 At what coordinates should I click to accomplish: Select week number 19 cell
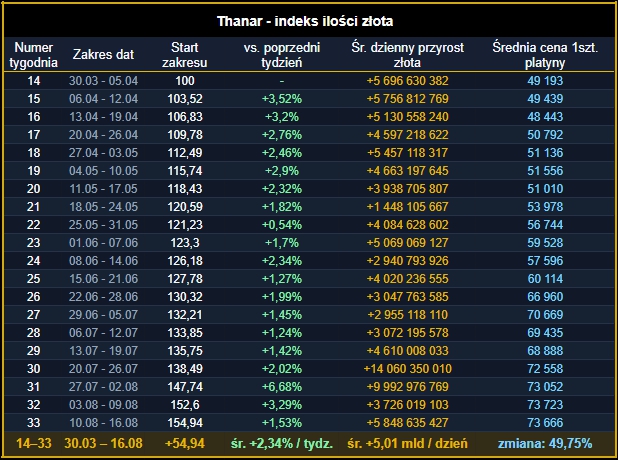click(34, 171)
